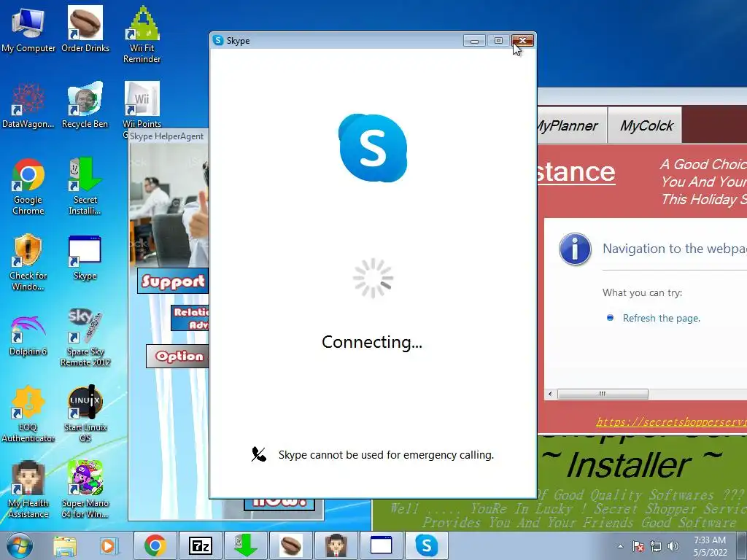Click the Action Center flag tray icon

[x=638, y=546]
